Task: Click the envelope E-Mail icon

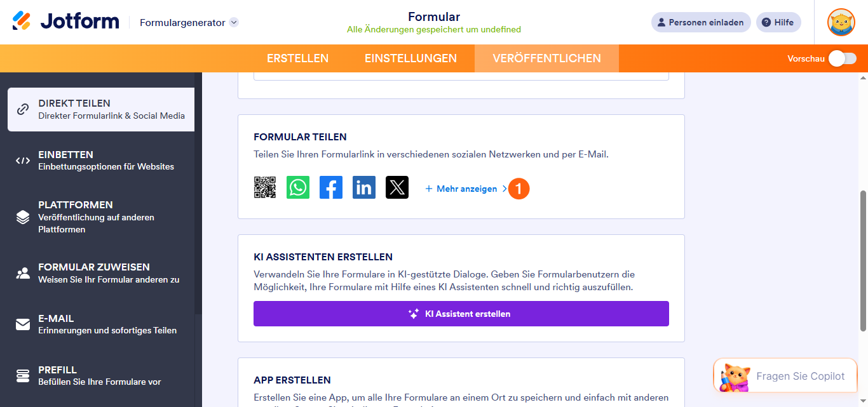Action: [23, 324]
